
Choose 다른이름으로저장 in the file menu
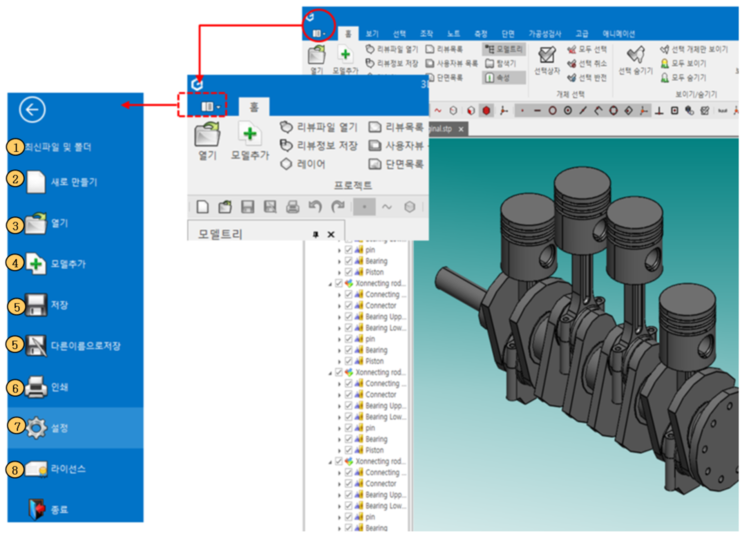tap(74, 346)
